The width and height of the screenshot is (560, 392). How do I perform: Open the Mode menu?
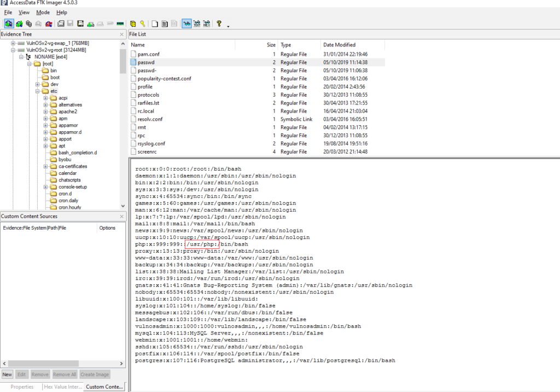point(43,12)
